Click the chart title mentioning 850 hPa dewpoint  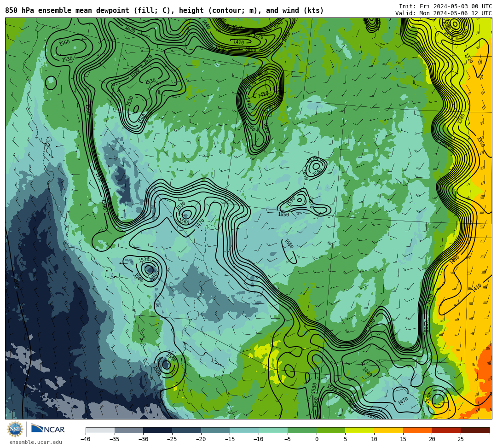(164, 11)
